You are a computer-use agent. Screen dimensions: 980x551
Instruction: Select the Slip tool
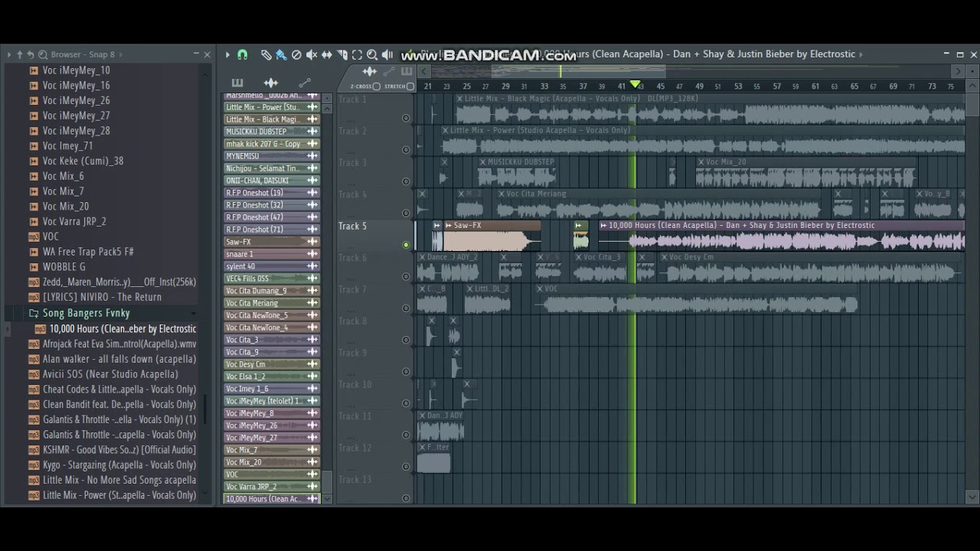tap(327, 54)
